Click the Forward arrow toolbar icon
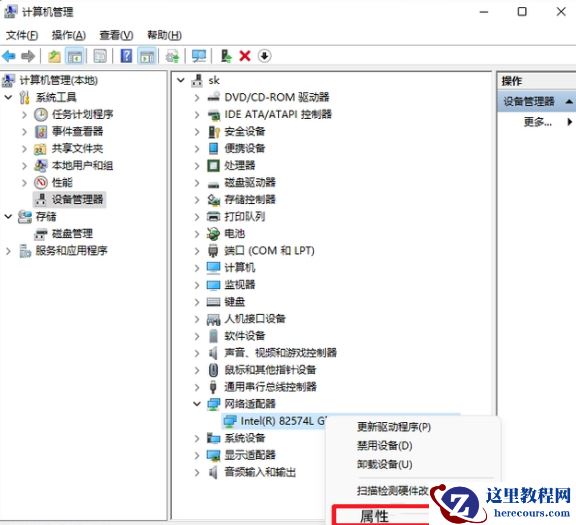Screen dimensions: 576x525 click(28, 56)
